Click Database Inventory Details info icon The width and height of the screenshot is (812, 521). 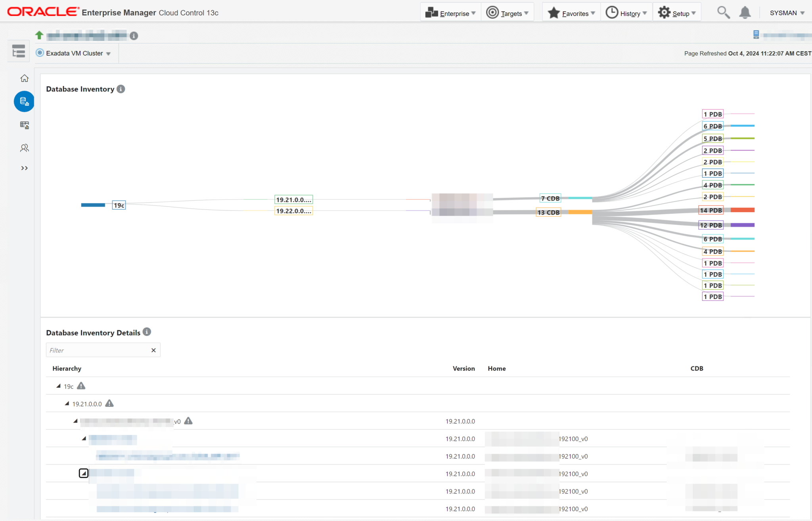147,332
